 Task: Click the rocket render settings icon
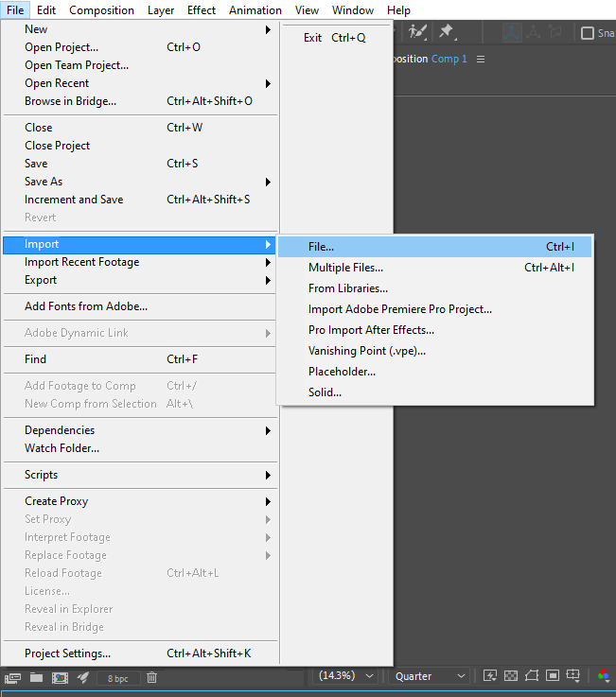(82, 677)
